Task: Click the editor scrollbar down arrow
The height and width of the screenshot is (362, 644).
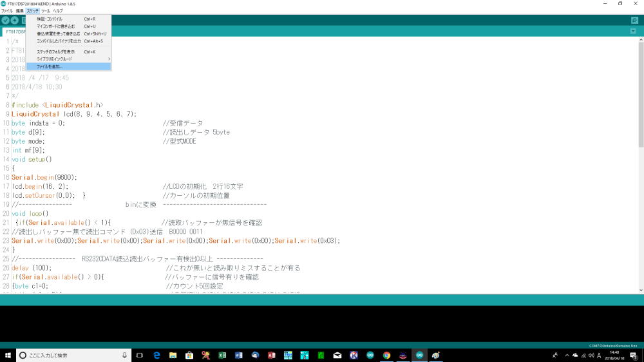Action: pyautogui.click(x=641, y=291)
